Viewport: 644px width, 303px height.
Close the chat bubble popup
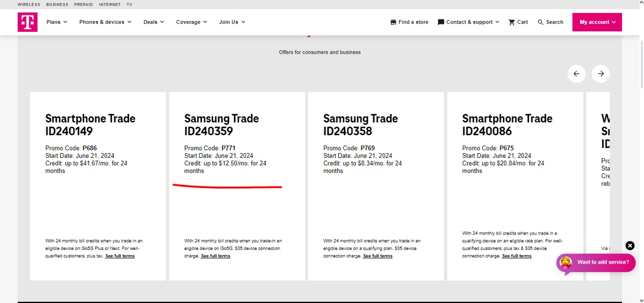(630, 245)
